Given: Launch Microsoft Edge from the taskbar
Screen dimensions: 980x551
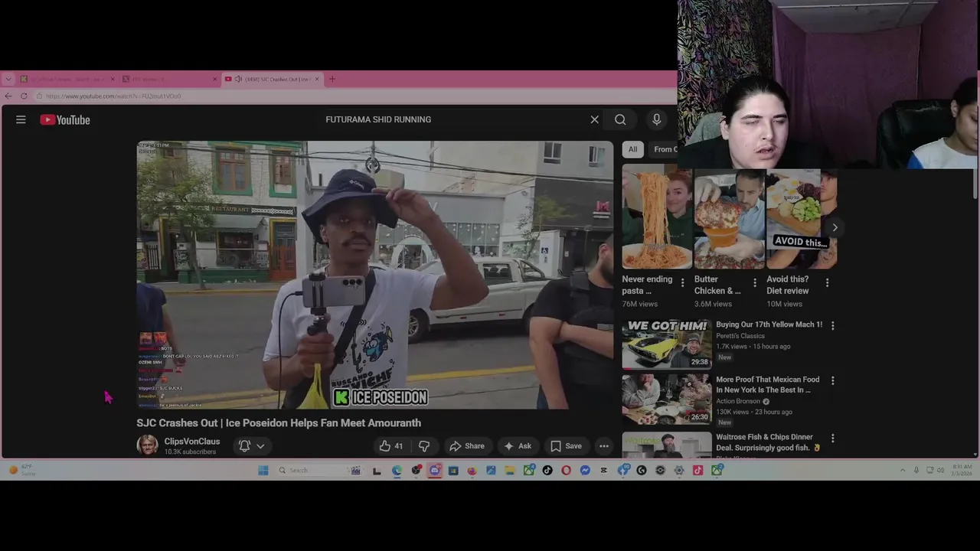Looking at the screenshot, I should coord(397,470).
